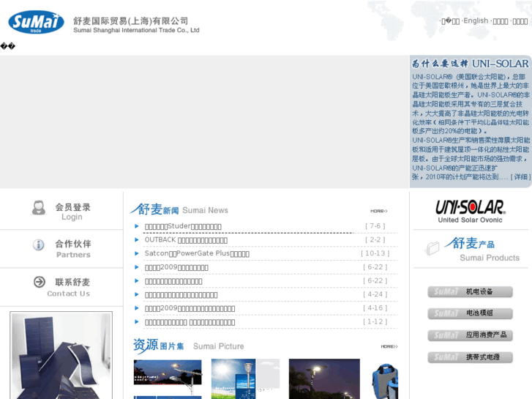Open the 详细 details link in UNI-SOLAR panel
The width and height of the screenshot is (532, 399).
pos(520,177)
